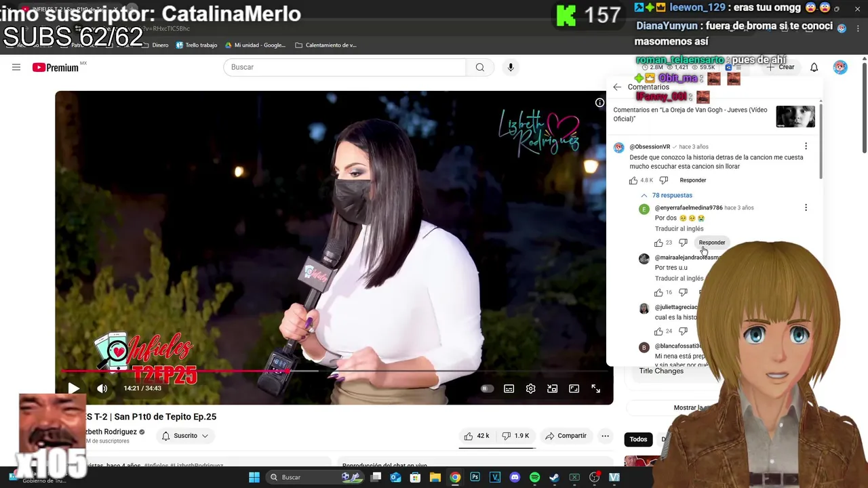Open the Calentamiento de v... bookmark folder

coord(325,45)
